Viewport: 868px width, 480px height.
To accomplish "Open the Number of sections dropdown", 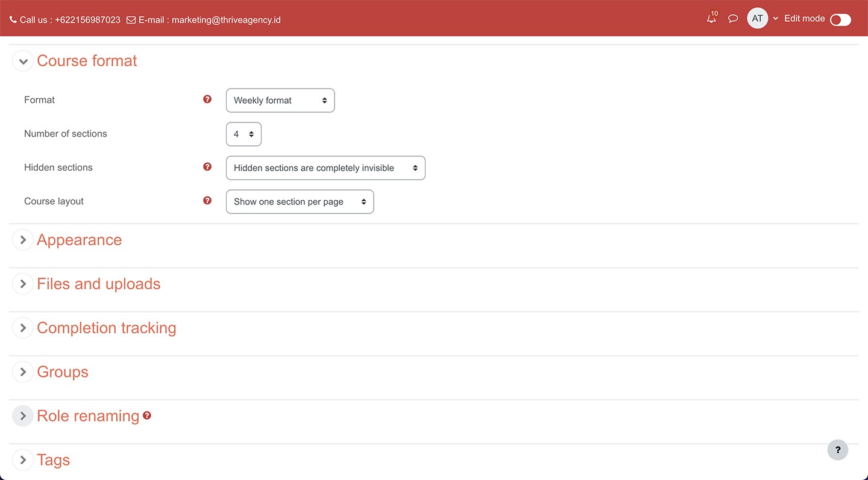I will [244, 134].
